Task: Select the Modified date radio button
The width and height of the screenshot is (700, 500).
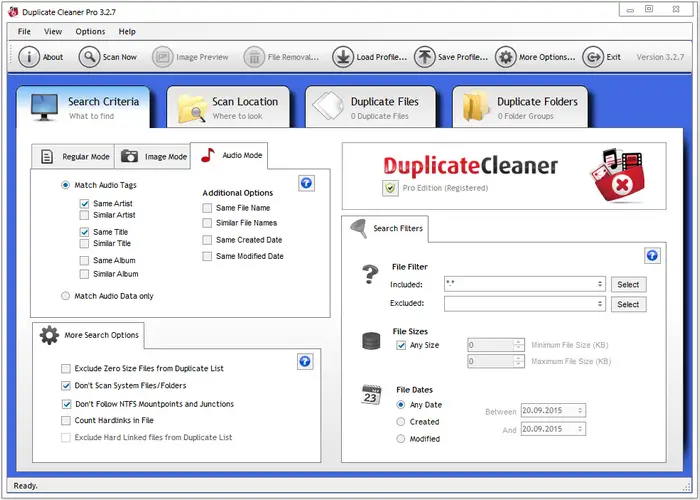Action: [401, 439]
